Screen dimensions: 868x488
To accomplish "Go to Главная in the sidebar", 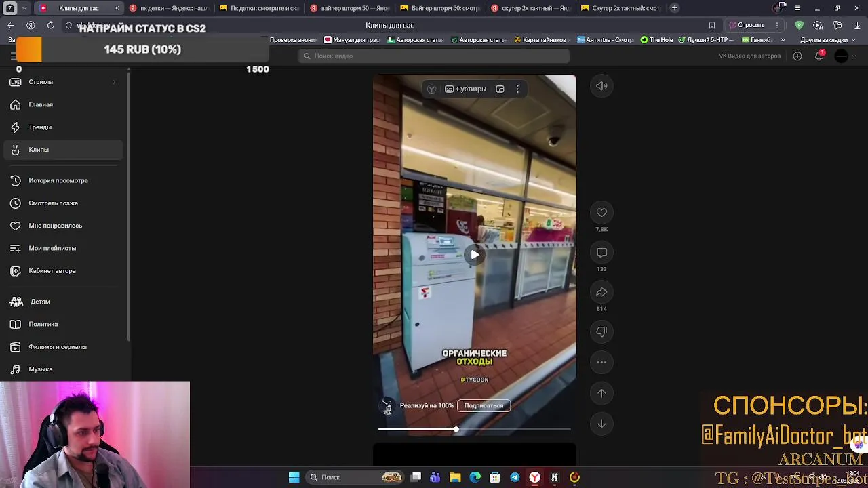I will (41, 104).
